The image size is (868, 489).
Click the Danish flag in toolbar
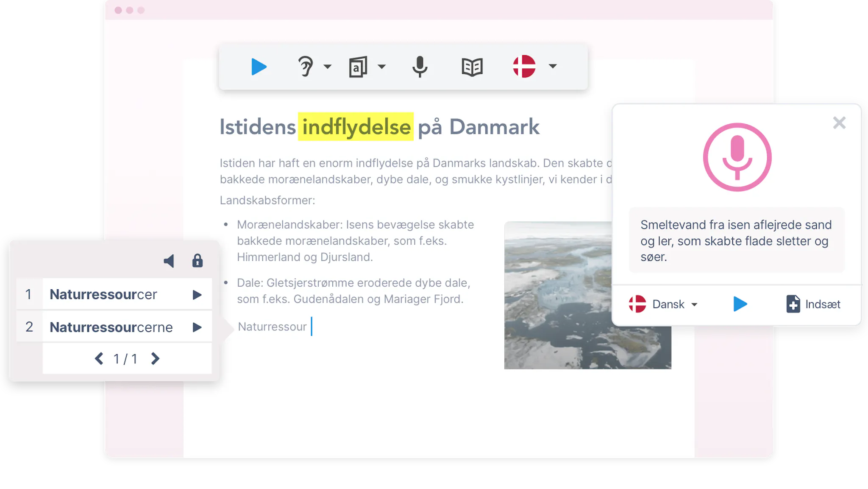click(x=524, y=66)
